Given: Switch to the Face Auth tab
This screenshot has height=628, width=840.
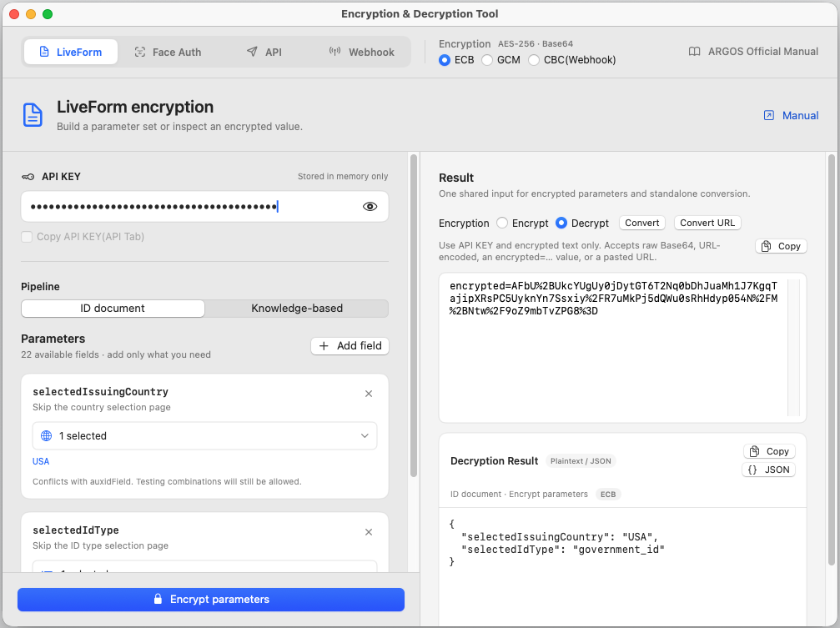Looking at the screenshot, I should click(x=168, y=52).
